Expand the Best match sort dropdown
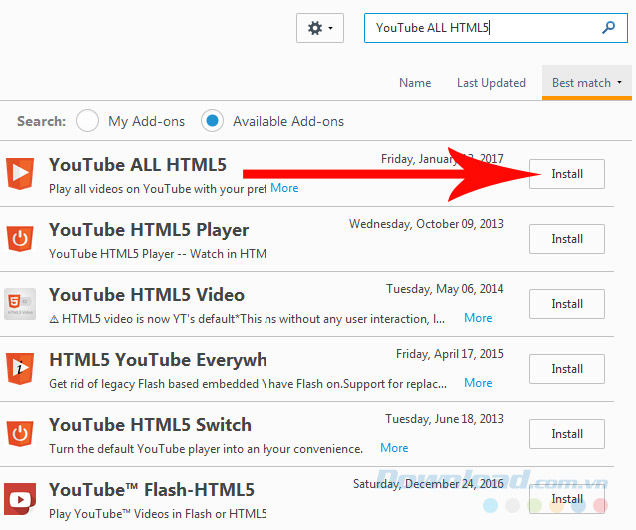 587,83
